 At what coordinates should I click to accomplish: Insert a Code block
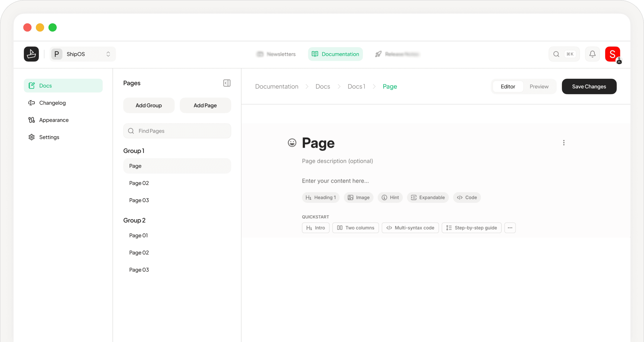(467, 197)
